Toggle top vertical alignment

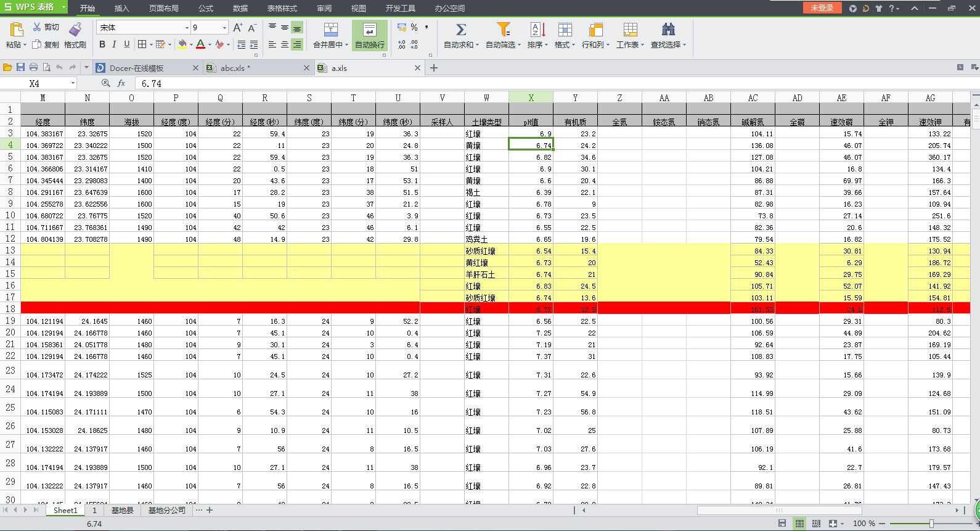tap(272, 27)
